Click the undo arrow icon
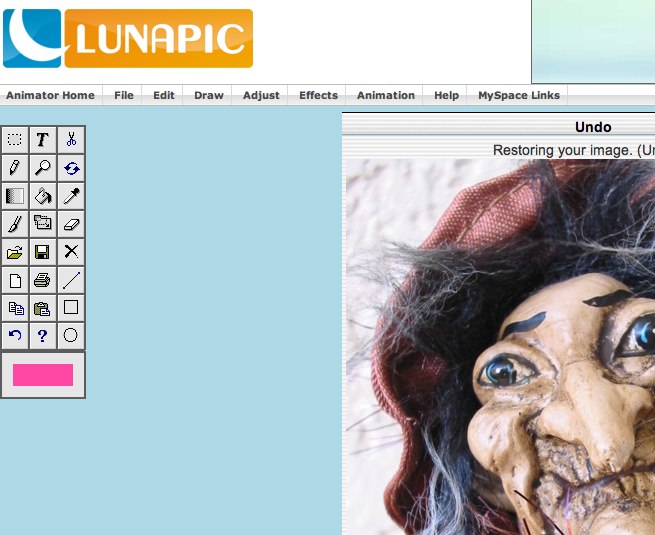This screenshot has width=655, height=535. [15, 336]
